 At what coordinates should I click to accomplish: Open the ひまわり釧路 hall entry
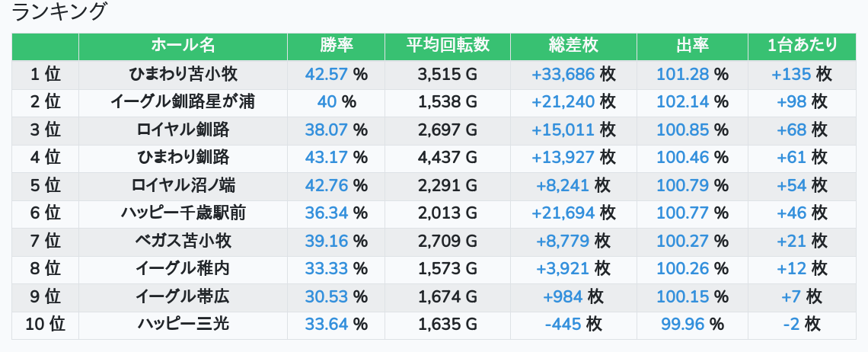coord(183,158)
